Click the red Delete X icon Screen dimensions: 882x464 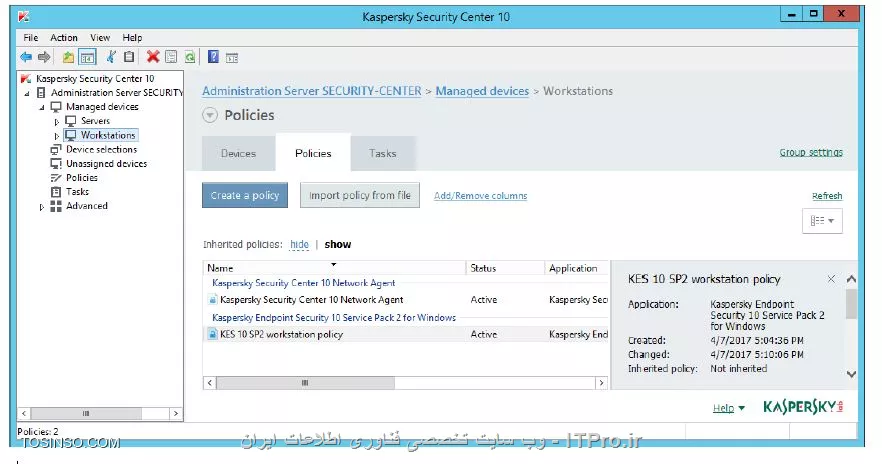pos(153,56)
